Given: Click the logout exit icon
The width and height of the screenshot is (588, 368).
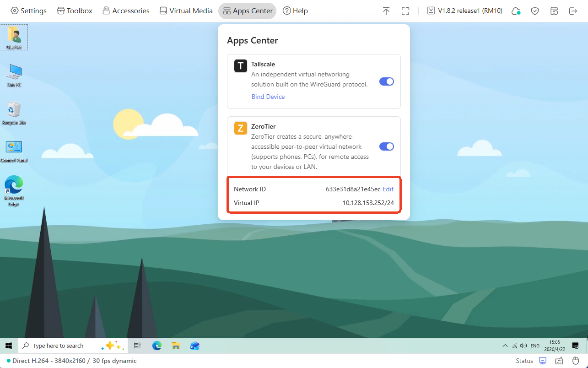Looking at the screenshot, I should pyautogui.click(x=573, y=11).
